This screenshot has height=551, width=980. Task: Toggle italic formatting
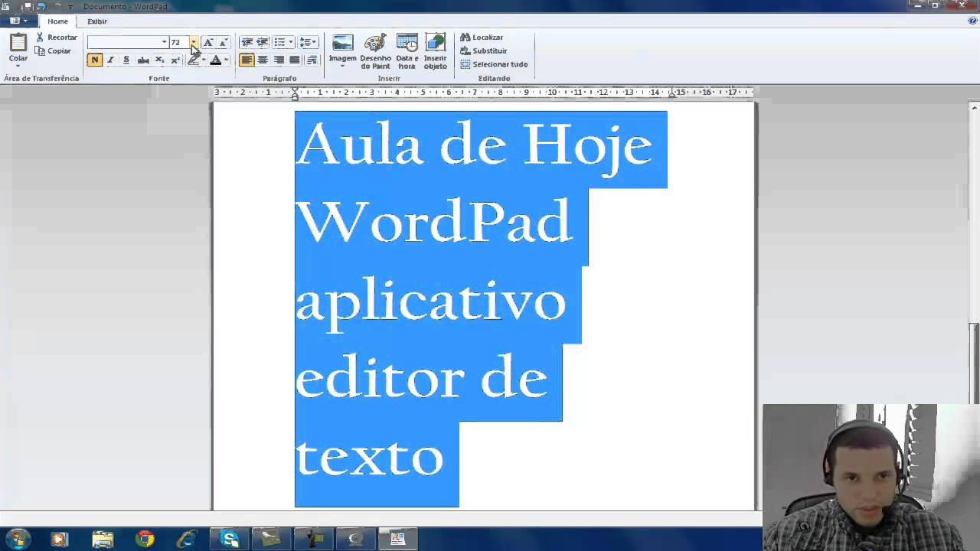[x=110, y=60]
